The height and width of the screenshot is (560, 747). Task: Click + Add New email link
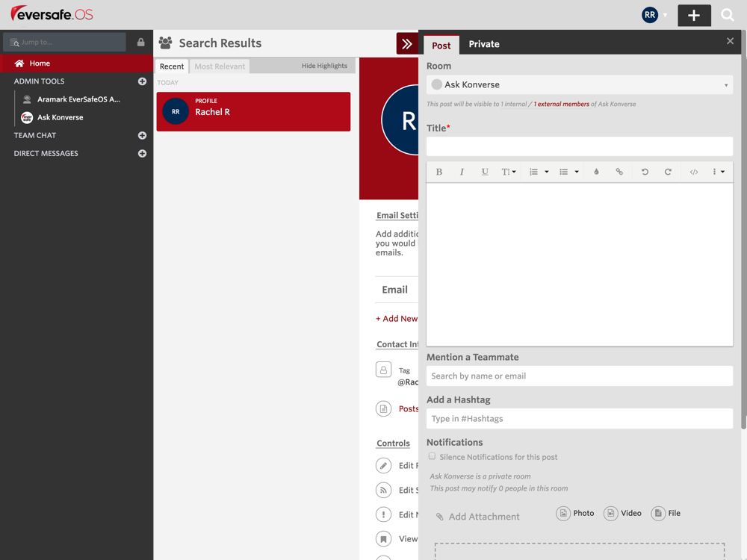pos(397,319)
